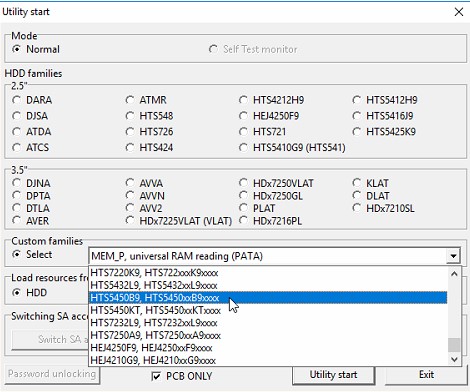
Task: Click the Exit button
Action: point(426,375)
